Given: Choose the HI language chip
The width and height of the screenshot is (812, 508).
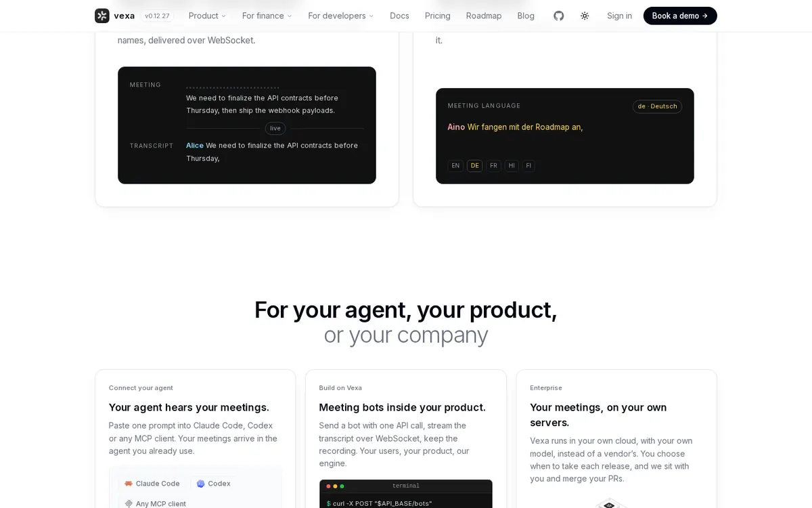Looking at the screenshot, I should click(x=512, y=166).
